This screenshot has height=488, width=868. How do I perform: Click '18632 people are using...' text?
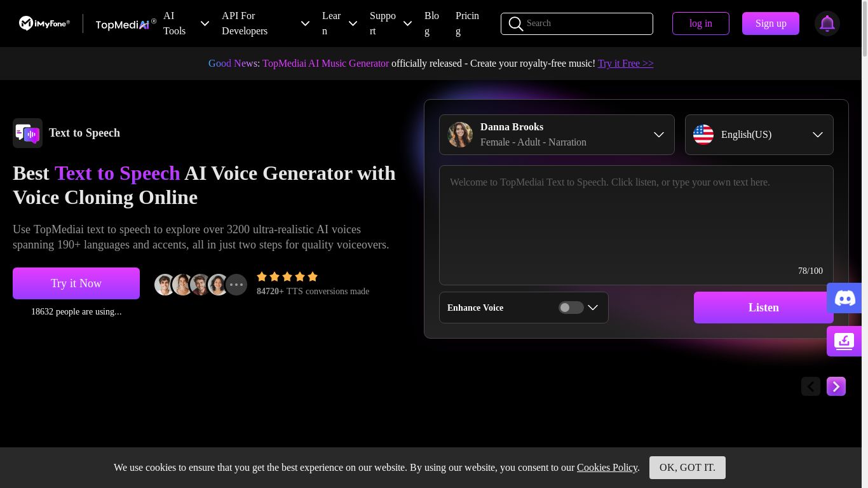tap(76, 311)
